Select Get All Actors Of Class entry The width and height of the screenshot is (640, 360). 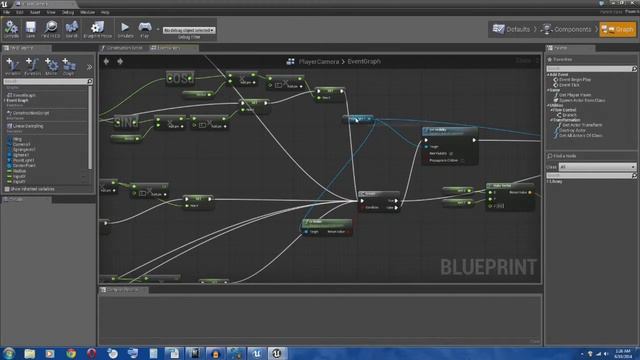(579, 136)
